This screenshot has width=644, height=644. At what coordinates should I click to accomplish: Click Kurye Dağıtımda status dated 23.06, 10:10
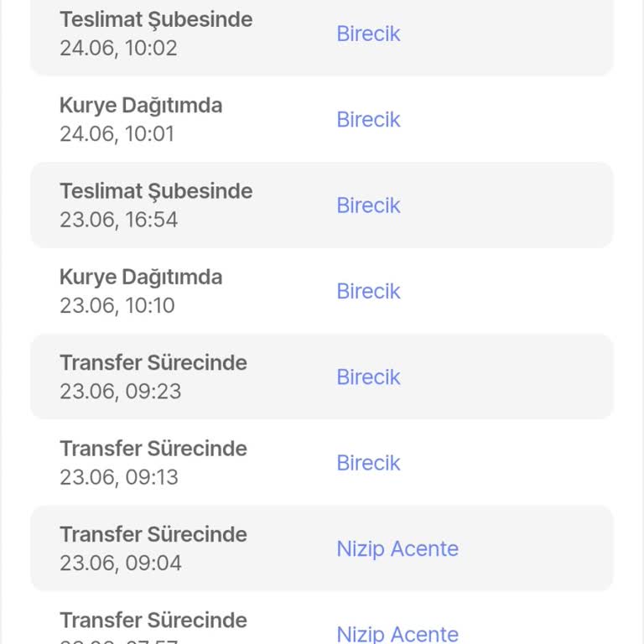tap(141, 278)
